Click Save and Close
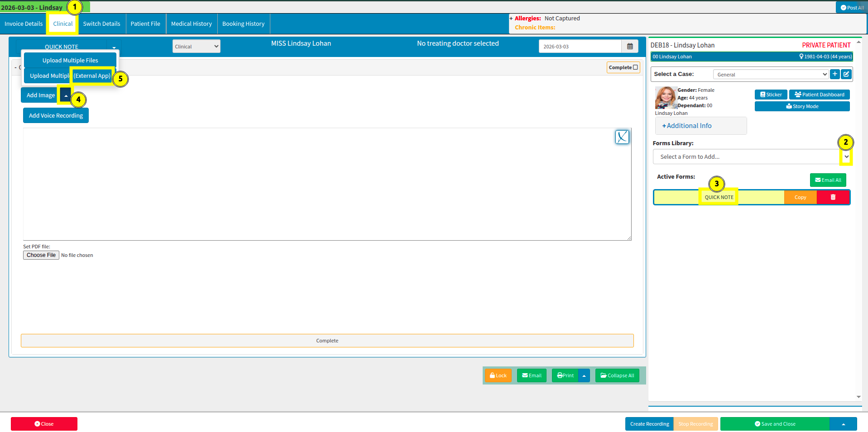Viewport: 868px width, 432px height. (775, 424)
